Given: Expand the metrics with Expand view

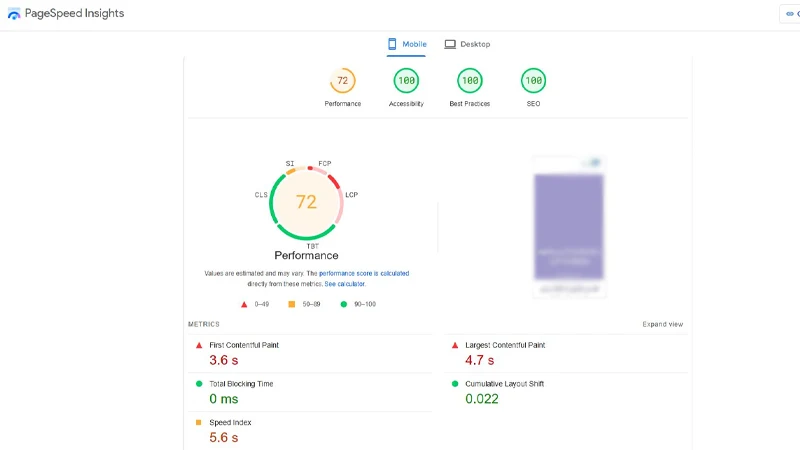Looking at the screenshot, I should (x=662, y=324).
